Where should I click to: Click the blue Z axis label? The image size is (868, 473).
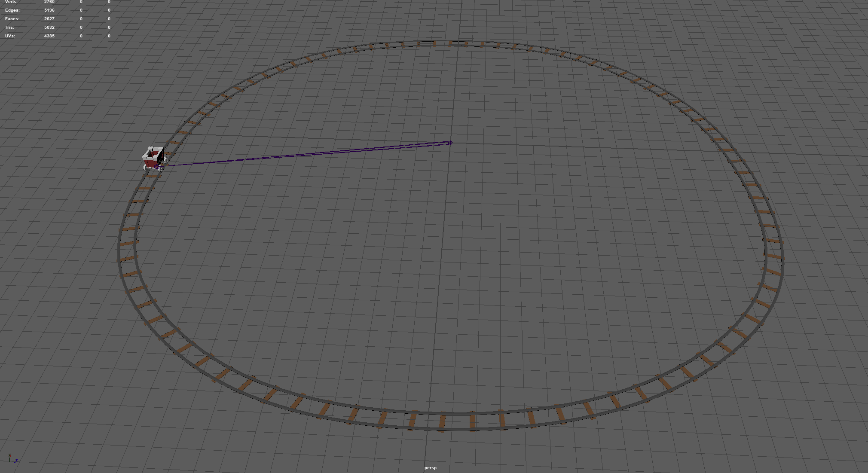coord(17,461)
